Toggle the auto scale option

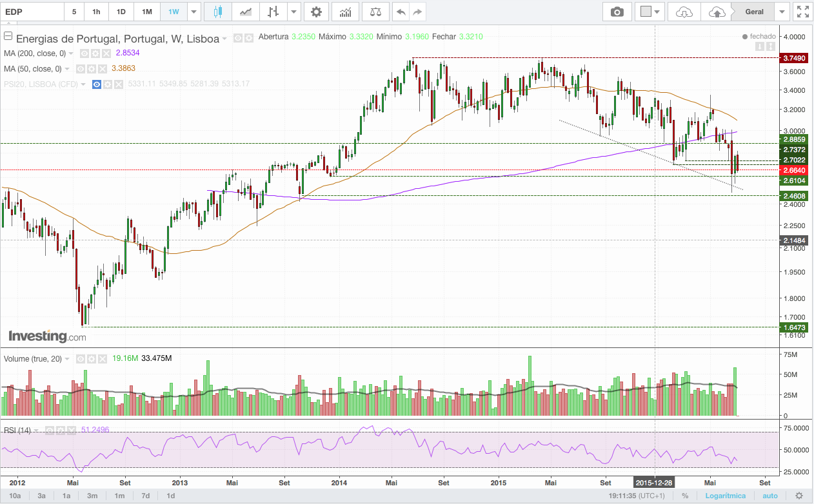coord(770,496)
